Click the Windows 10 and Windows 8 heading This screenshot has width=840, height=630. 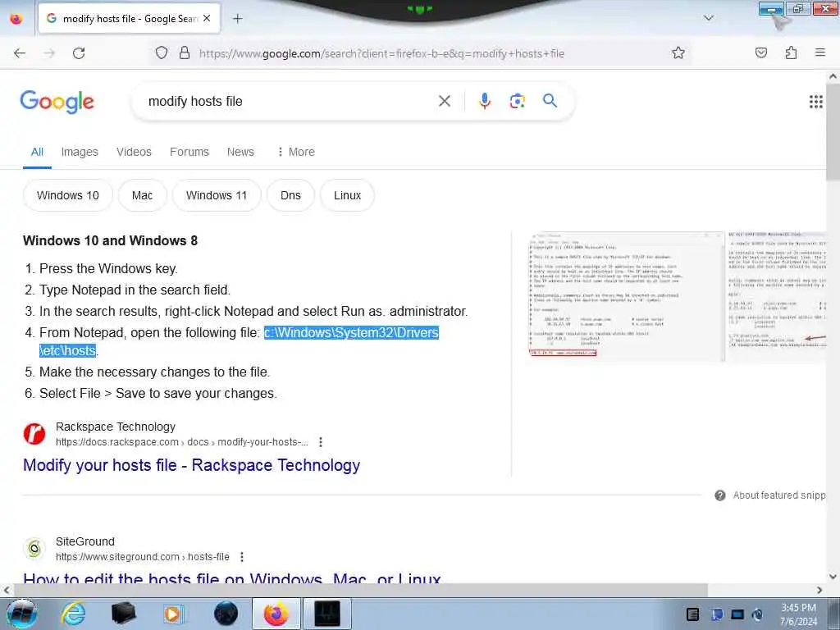coord(111,240)
